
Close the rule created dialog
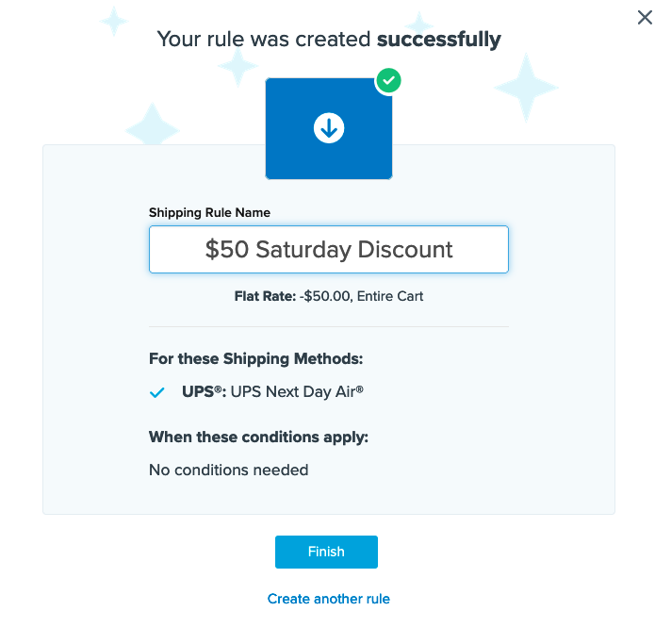click(x=645, y=17)
